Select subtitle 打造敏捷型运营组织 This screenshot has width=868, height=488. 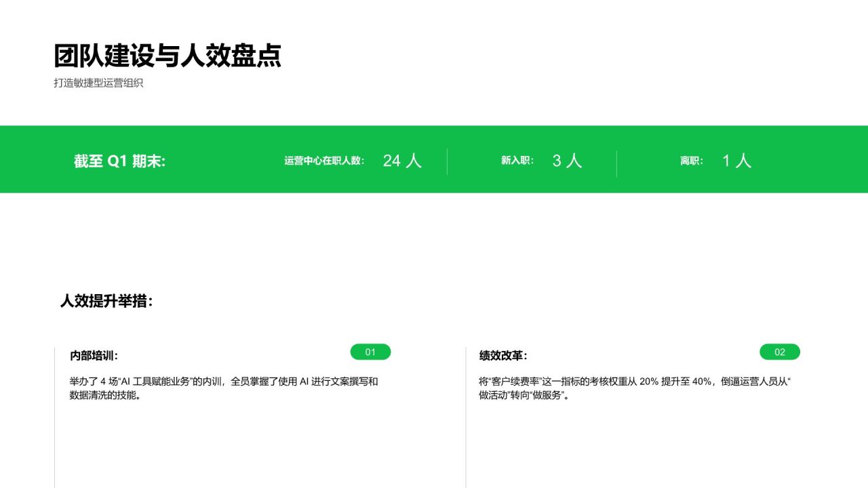(99, 83)
